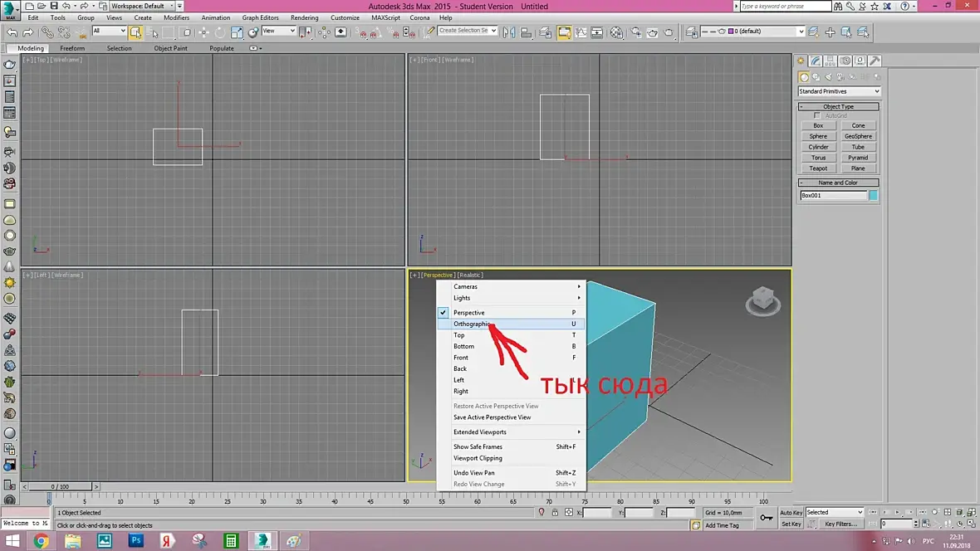The image size is (980, 551).
Task: Select the Lights category icon
Action: click(x=827, y=77)
